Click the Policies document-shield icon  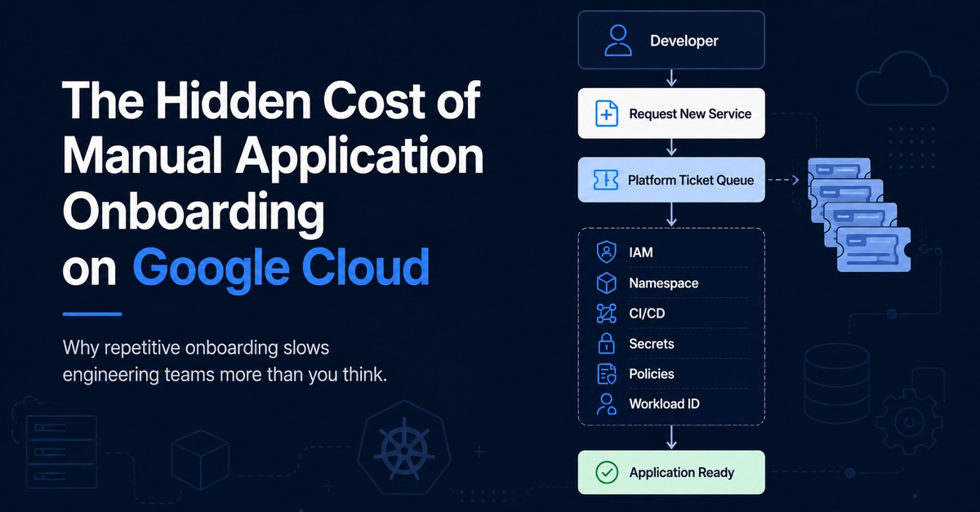[x=606, y=373]
